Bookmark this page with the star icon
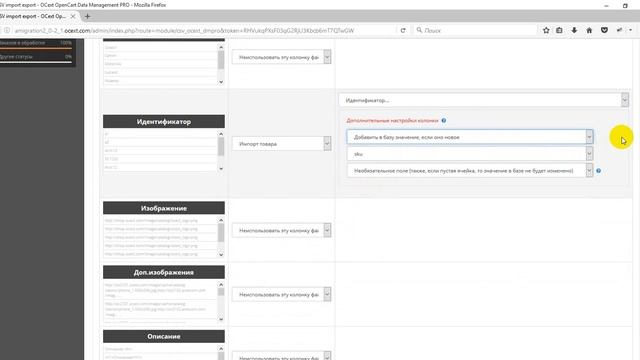This screenshot has width=640, height=360. point(546,30)
